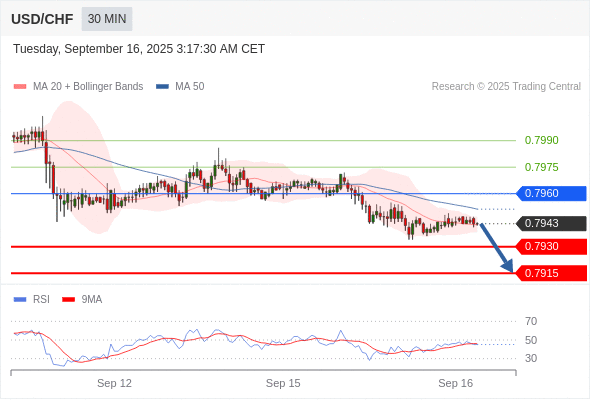This screenshot has width=590, height=400.
Task: Click the USD/CHF pair title
Action: click(x=42, y=19)
